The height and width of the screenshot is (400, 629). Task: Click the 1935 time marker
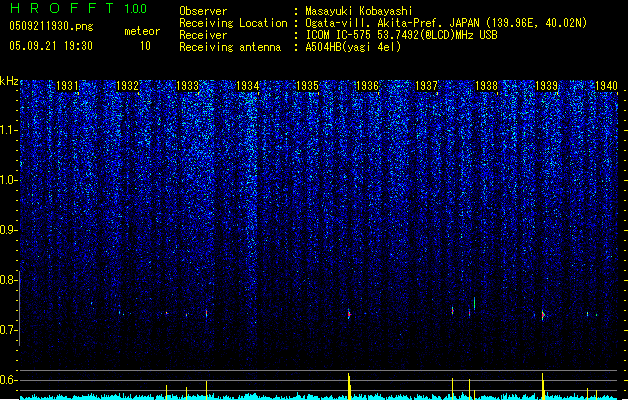(x=307, y=86)
